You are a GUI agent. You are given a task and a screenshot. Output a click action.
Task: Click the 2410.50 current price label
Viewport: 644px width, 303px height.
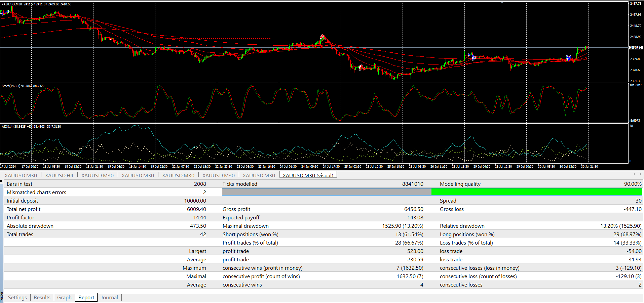(x=636, y=48)
